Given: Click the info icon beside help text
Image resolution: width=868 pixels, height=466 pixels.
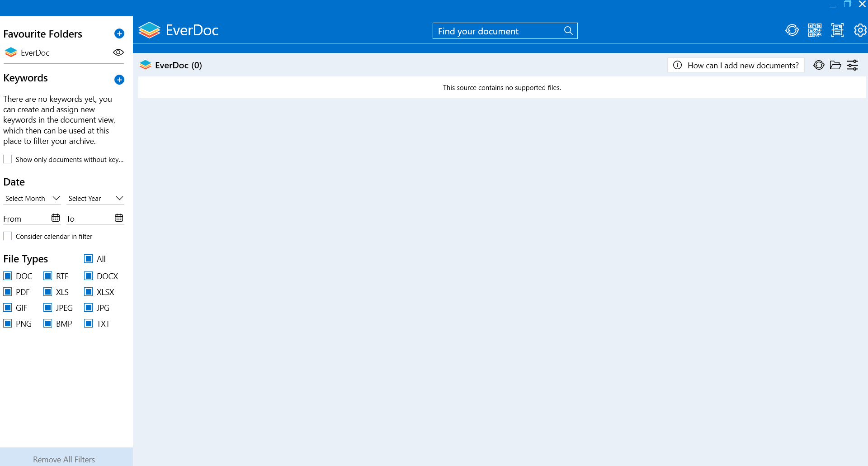Looking at the screenshot, I should (x=677, y=65).
